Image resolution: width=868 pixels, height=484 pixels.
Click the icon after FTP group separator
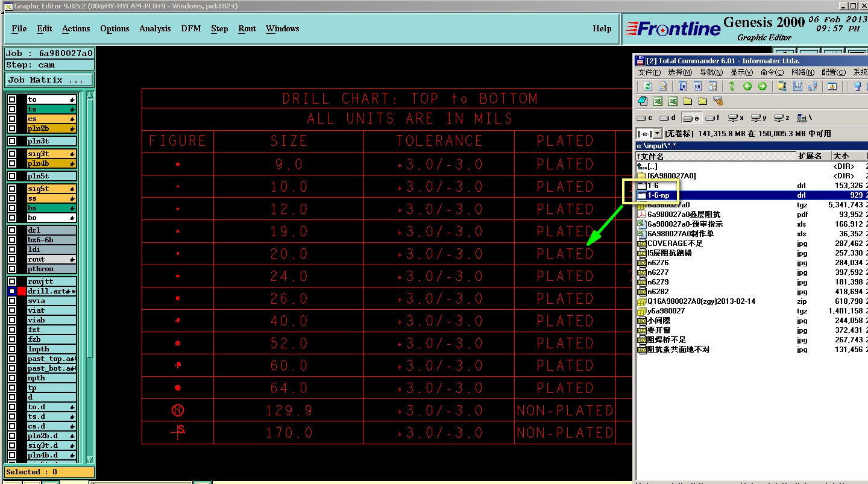click(x=832, y=86)
